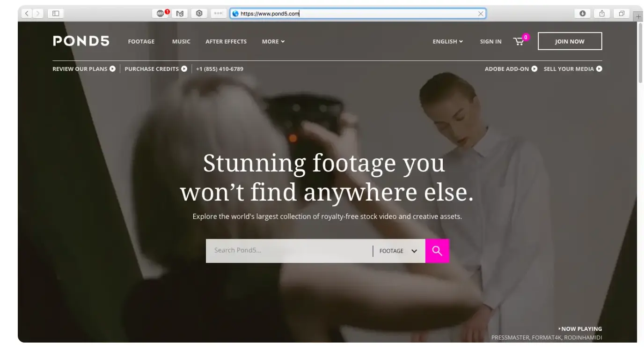Expand the MORE navigation dropdown
644x351 pixels.
click(x=273, y=41)
